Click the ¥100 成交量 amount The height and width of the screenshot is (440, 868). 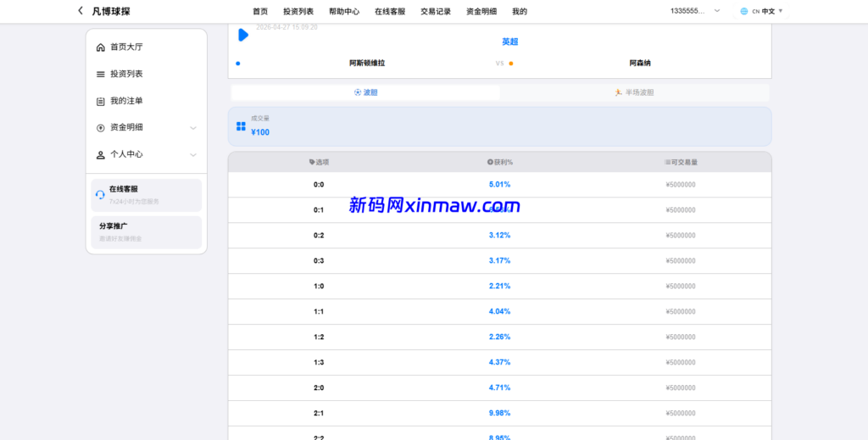[260, 133]
